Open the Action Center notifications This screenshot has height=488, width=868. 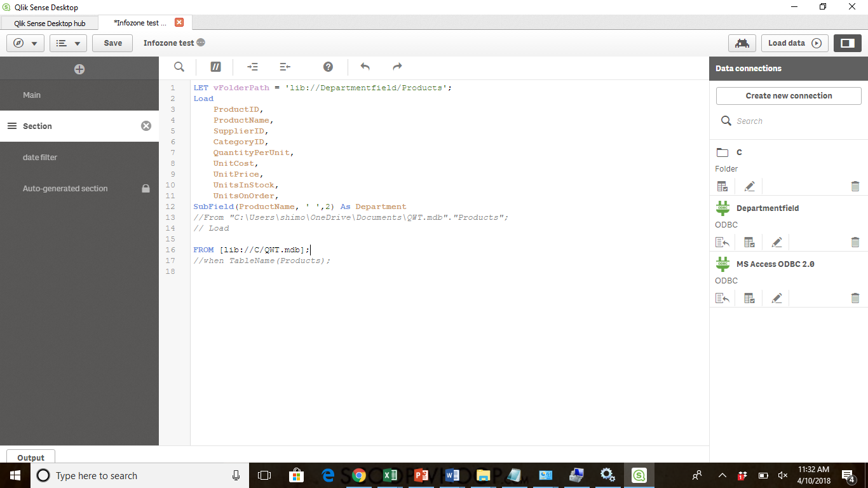[x=848, y=475]
